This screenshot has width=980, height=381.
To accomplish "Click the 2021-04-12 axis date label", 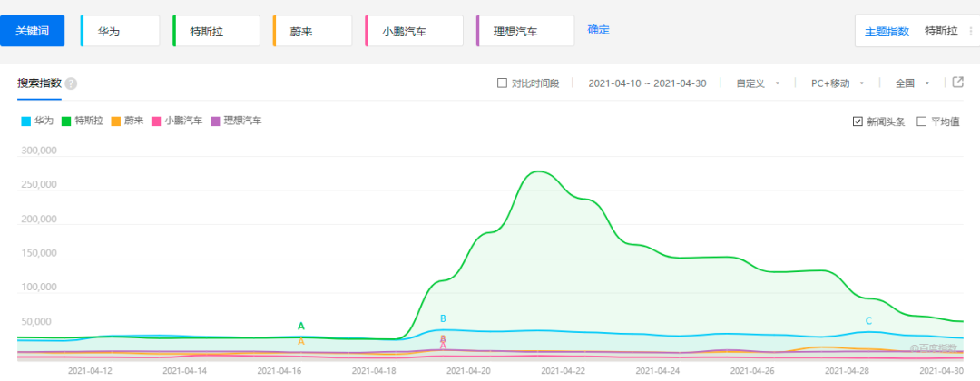I will (90, 370).
